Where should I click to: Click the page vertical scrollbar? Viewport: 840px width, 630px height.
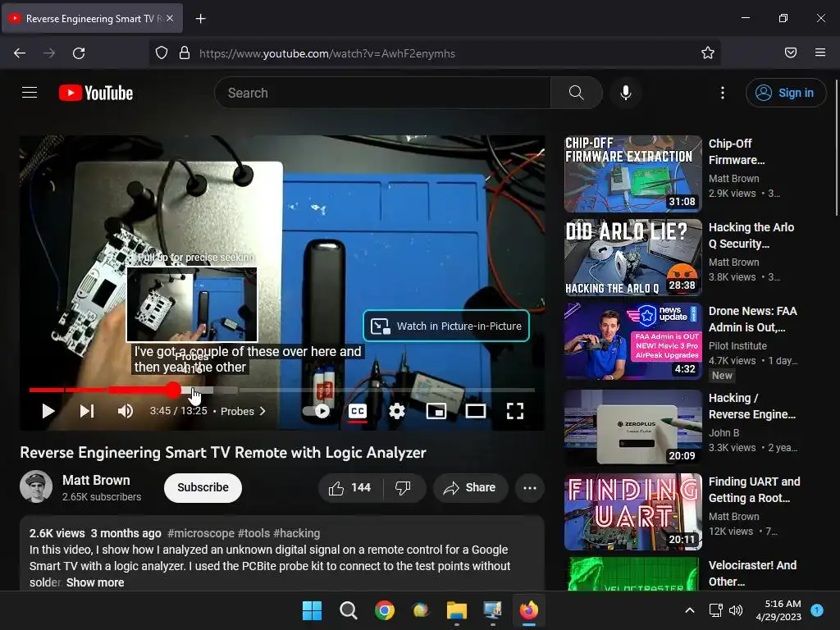click(836, 148)
